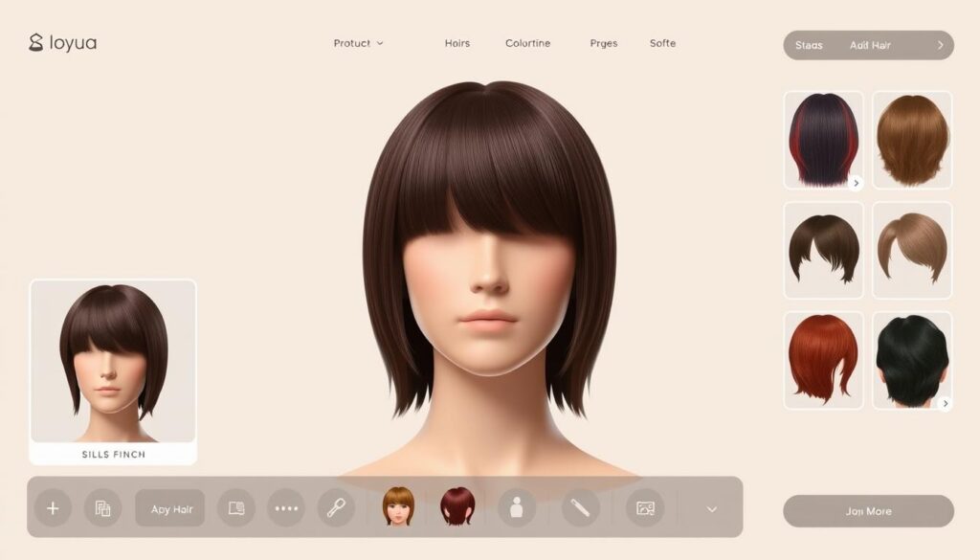Open the Hairs menu item
Image resolution: width=980 pixels, height=560 pixels.
457,43
